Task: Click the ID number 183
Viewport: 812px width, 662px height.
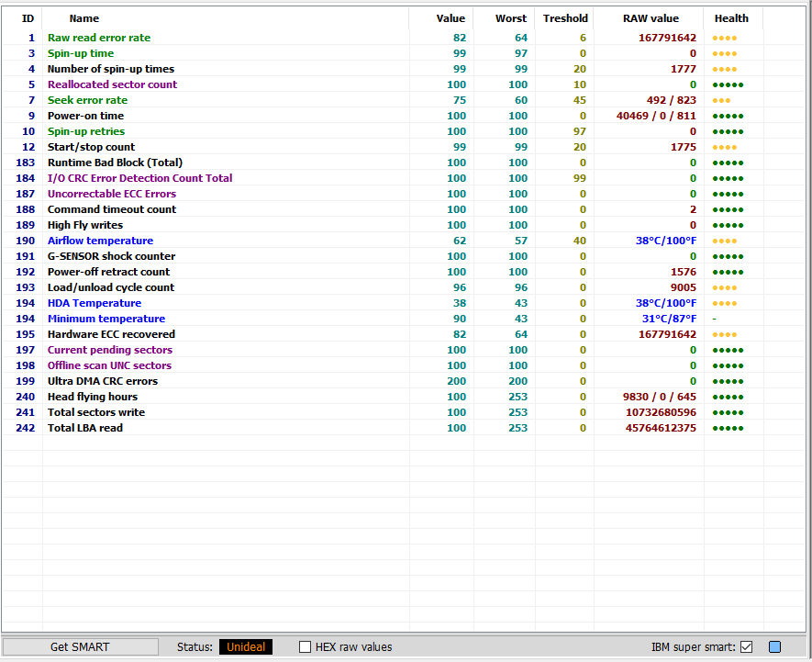Action: [26, 163]
